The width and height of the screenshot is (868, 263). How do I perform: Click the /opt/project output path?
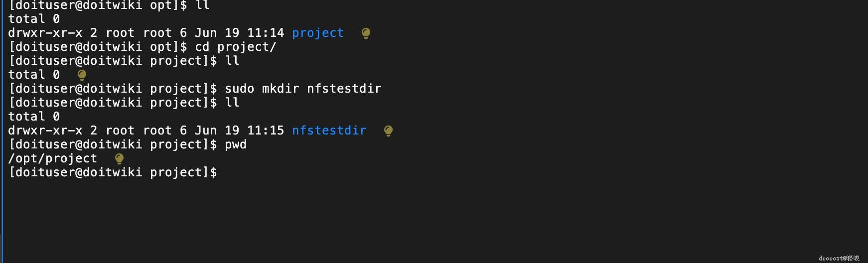[x=53, y=158]
